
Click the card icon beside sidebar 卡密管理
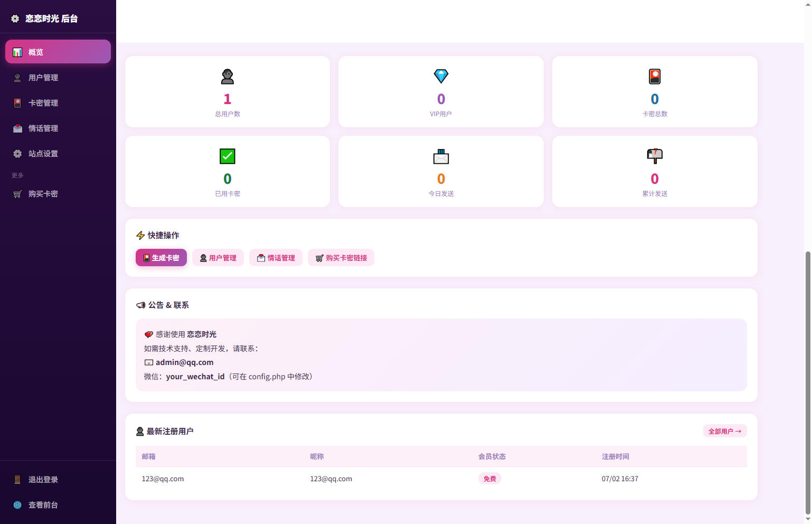pyautogui.click(x=17, y=103)
